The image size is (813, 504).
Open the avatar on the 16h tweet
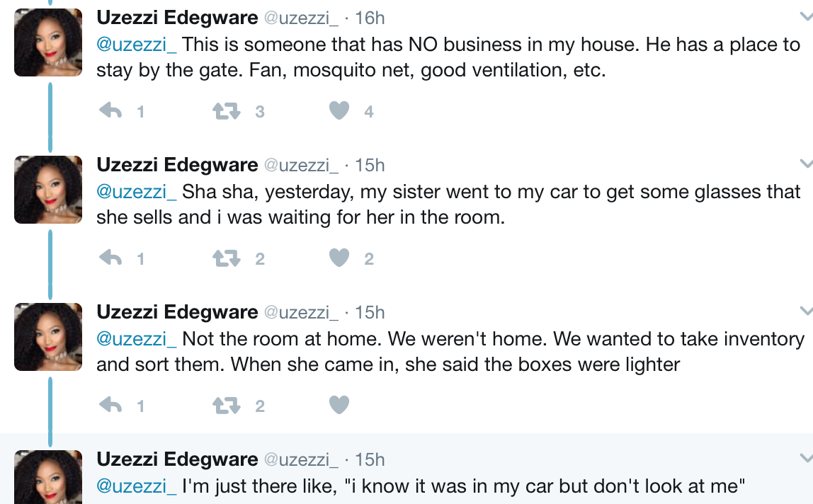(48, 42)
